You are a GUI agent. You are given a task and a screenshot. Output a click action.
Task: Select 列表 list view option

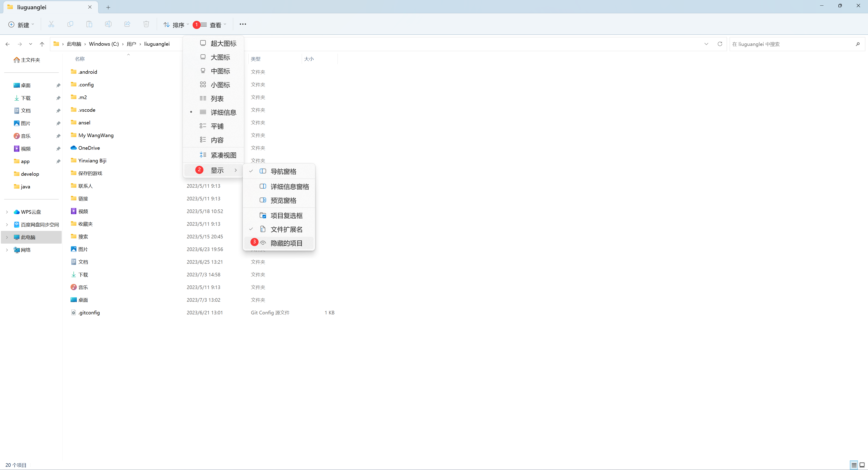tap(213, 98)
